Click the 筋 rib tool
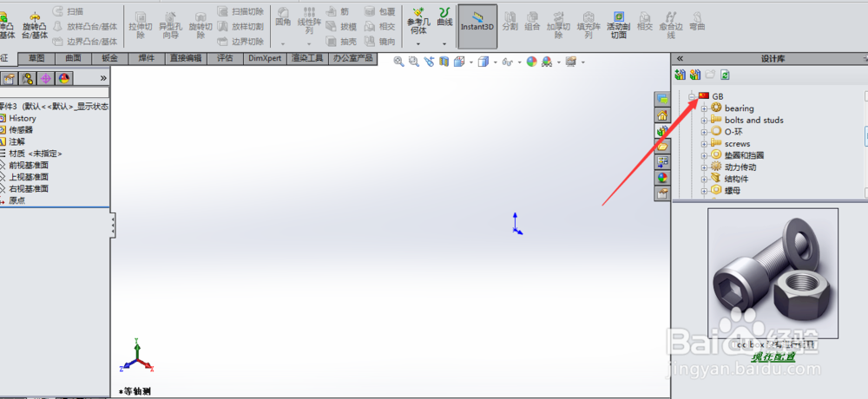 pos(338,11)
